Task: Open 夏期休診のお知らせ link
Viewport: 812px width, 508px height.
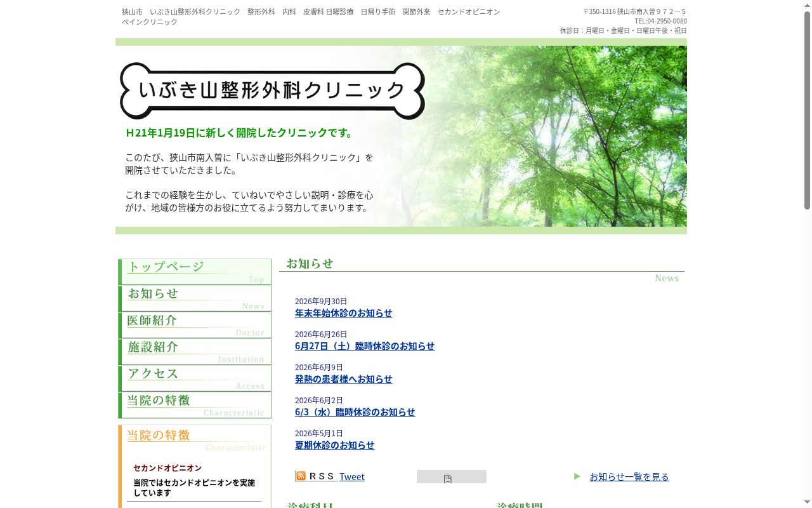Action: [335, 445]
